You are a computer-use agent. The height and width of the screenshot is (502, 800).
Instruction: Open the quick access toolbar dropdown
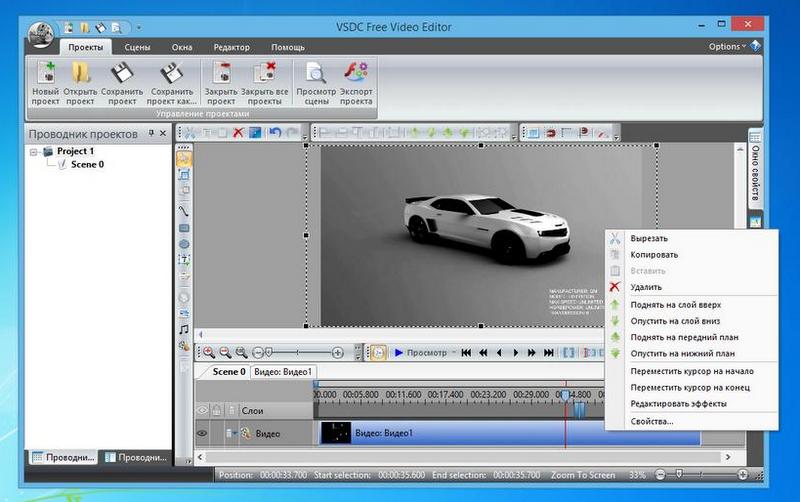[139, 28]
